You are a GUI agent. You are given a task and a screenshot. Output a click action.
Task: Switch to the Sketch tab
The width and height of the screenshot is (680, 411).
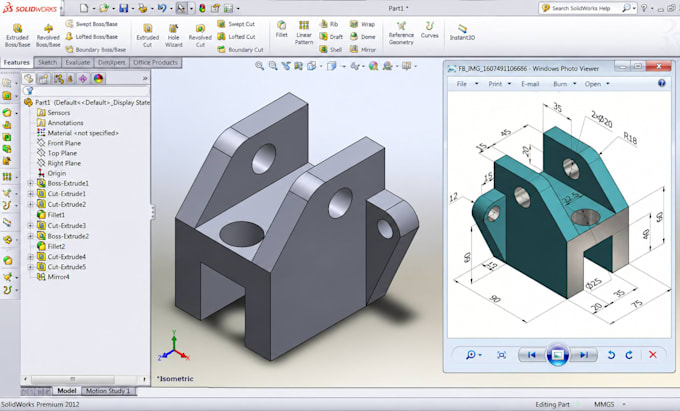point(47,62)
